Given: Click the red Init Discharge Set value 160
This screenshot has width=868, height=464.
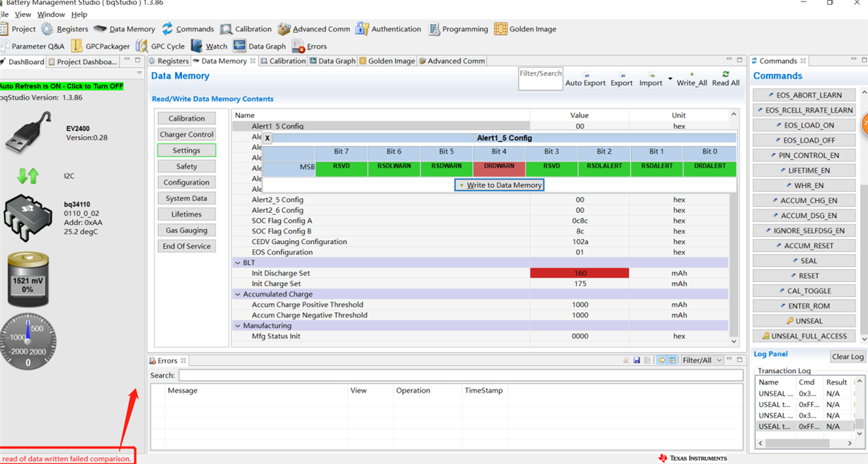Looking at the screenshot, I should tap(579, 273).
